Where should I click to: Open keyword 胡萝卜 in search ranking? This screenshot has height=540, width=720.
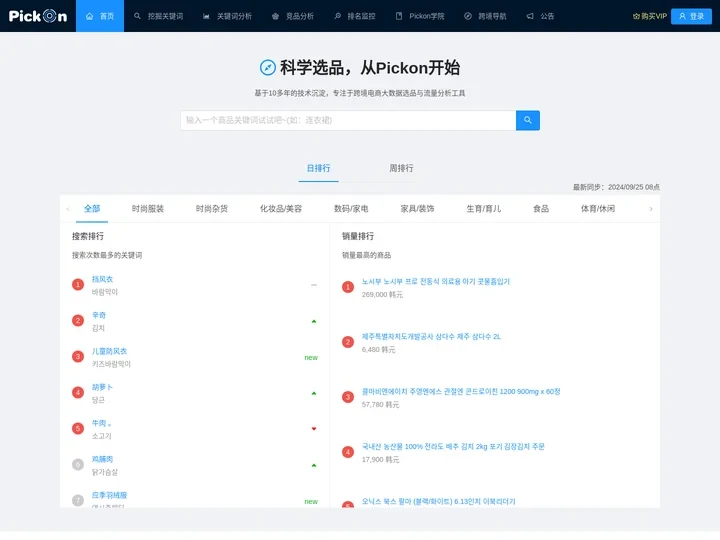102,387
